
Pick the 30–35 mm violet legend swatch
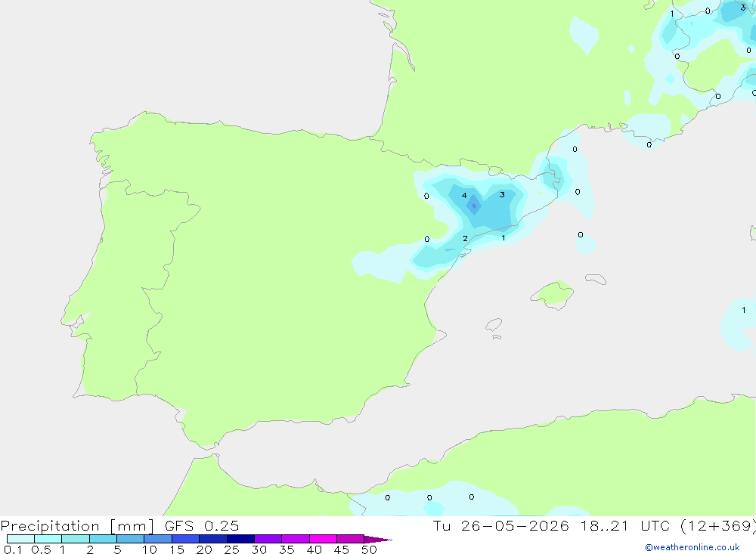pos(268,539)
